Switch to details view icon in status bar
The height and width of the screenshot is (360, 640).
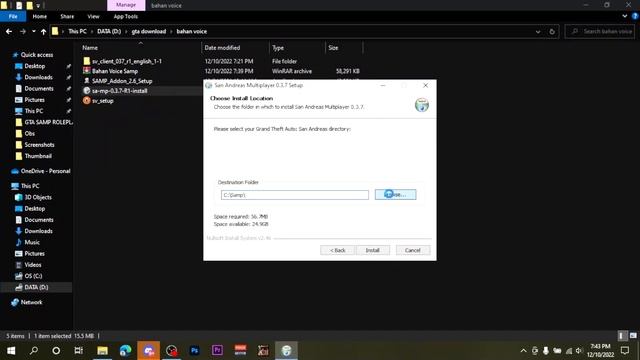[x=622, y=336]
